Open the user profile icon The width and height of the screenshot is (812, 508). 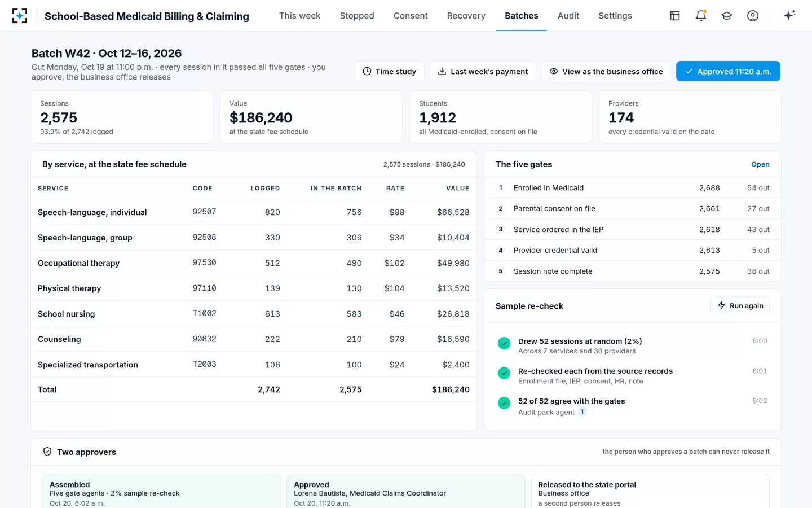[753, 16]
